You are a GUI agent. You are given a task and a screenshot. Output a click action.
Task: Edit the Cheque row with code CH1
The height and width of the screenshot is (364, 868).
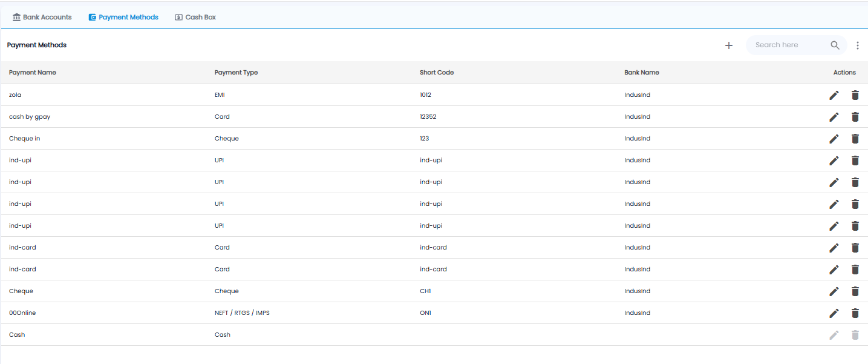[834, 291]
